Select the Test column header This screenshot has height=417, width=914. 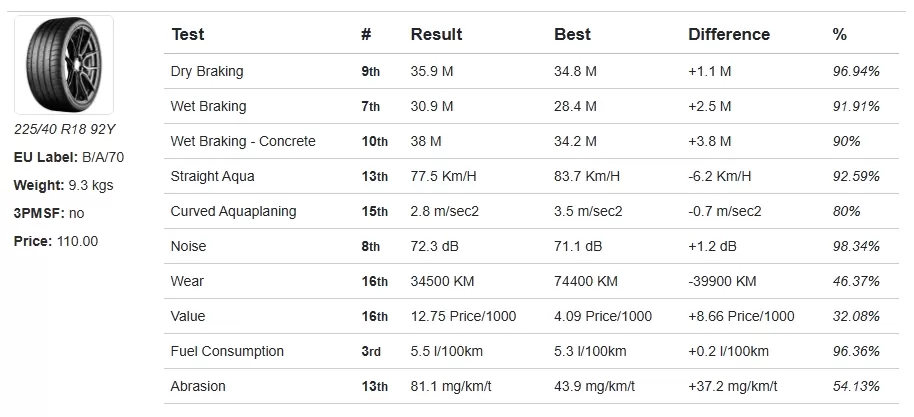click(188, 34)
